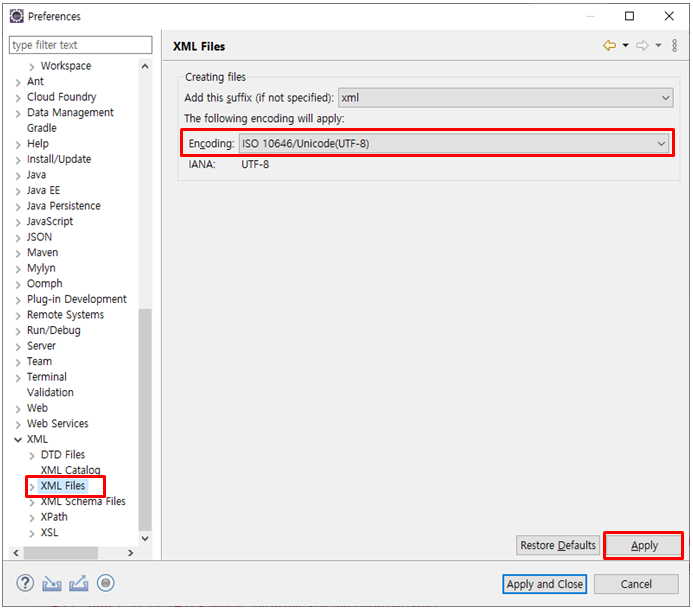The image size is (693, 610).
Task: Expand the XML Files subnode arrow
Action: pos(32,487)
